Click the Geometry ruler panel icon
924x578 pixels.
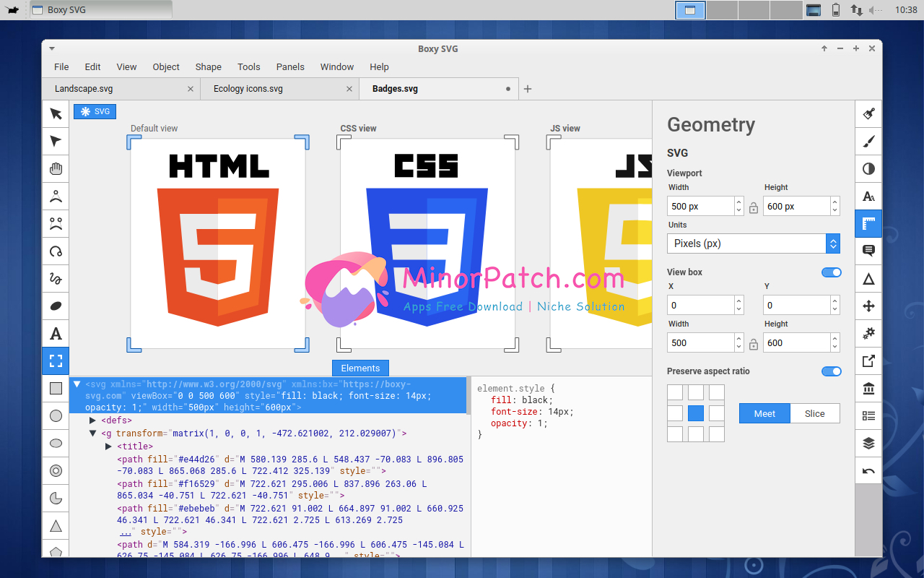868,223
